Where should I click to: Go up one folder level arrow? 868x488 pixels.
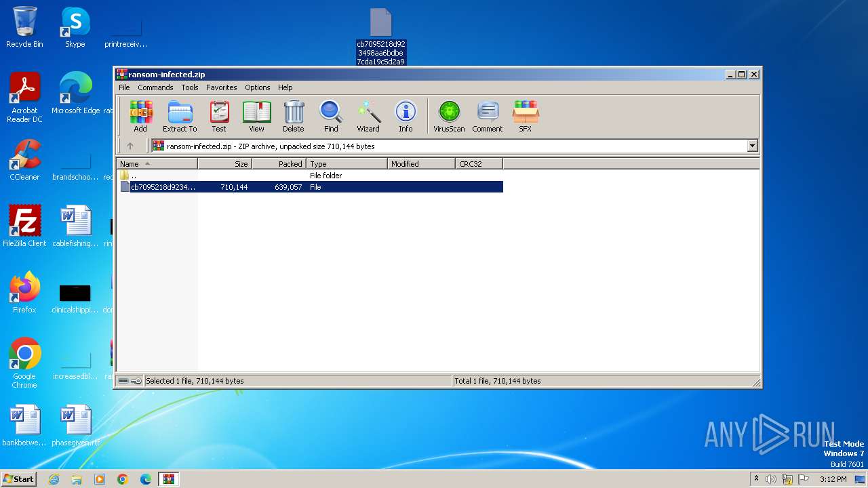tap(130, 146)
